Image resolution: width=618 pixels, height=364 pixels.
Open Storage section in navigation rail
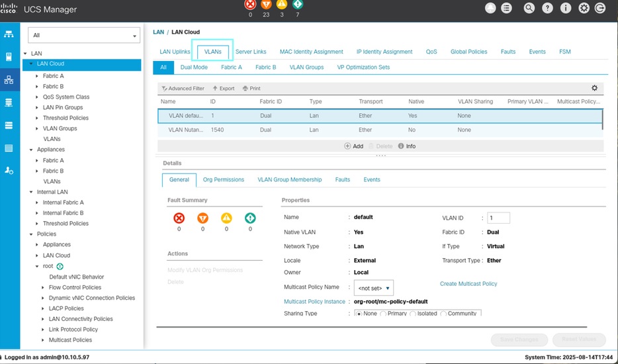point(9,148)
